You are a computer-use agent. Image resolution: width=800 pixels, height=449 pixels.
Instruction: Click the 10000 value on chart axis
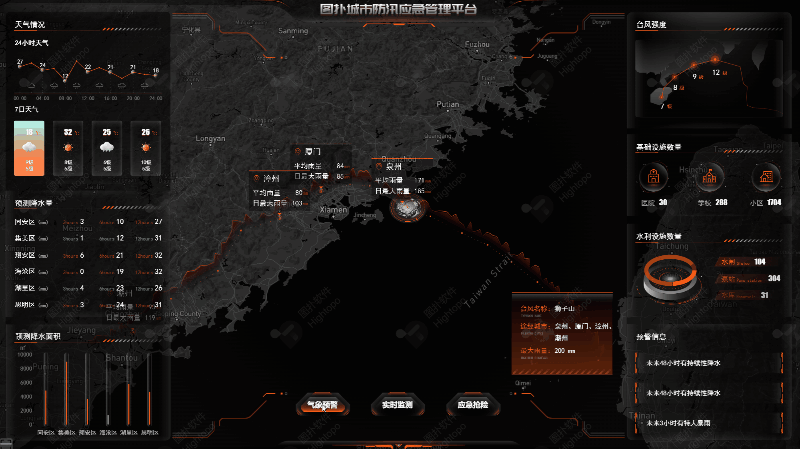click(x=24, y=355)
